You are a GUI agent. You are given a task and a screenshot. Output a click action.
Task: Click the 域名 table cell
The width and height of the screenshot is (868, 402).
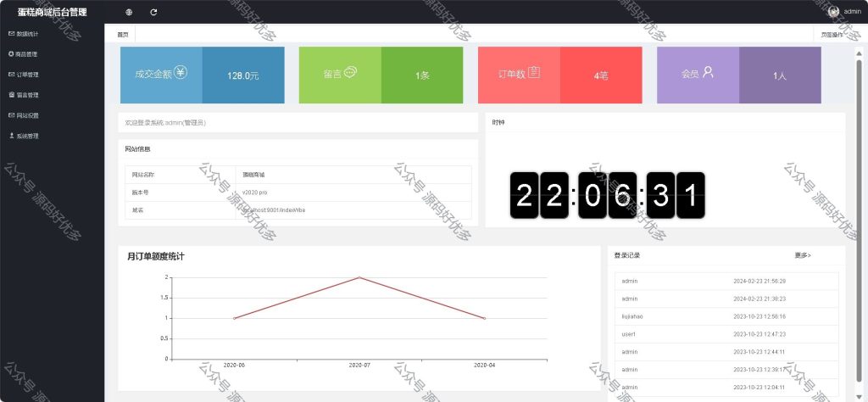click(181, 210)
